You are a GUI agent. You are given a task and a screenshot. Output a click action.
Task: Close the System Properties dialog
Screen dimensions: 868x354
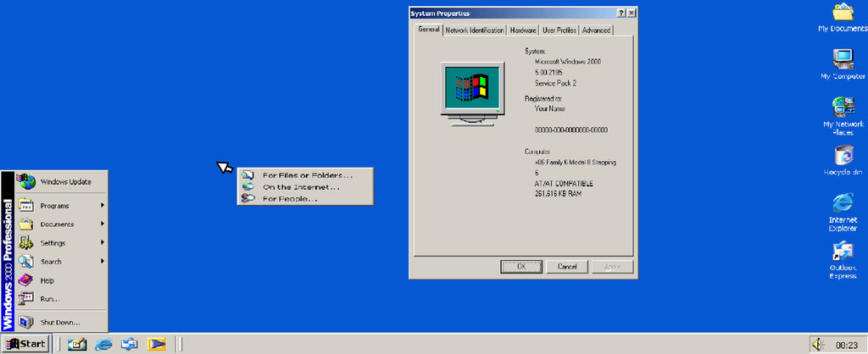[632, 14]
